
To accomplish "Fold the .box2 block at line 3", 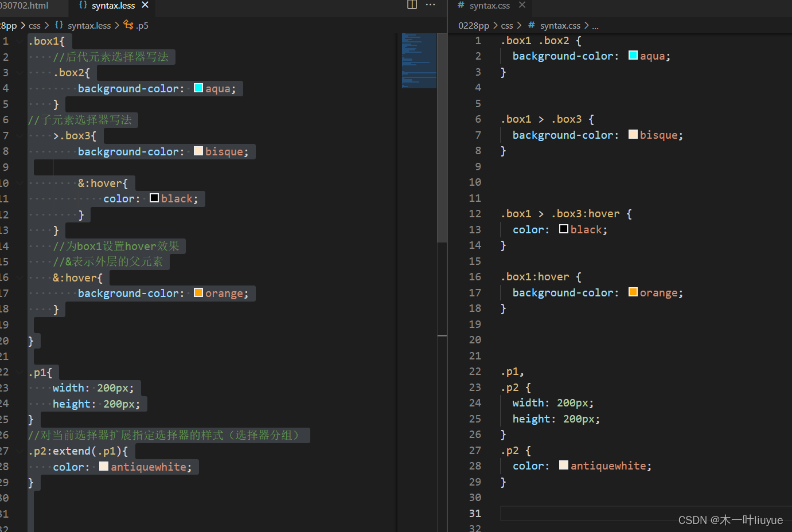I will coord(20,73).
